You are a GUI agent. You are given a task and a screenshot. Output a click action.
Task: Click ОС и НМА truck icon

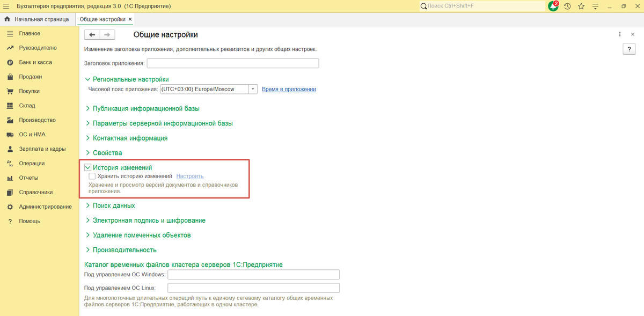pyautogui.click(x=10, y=135)
